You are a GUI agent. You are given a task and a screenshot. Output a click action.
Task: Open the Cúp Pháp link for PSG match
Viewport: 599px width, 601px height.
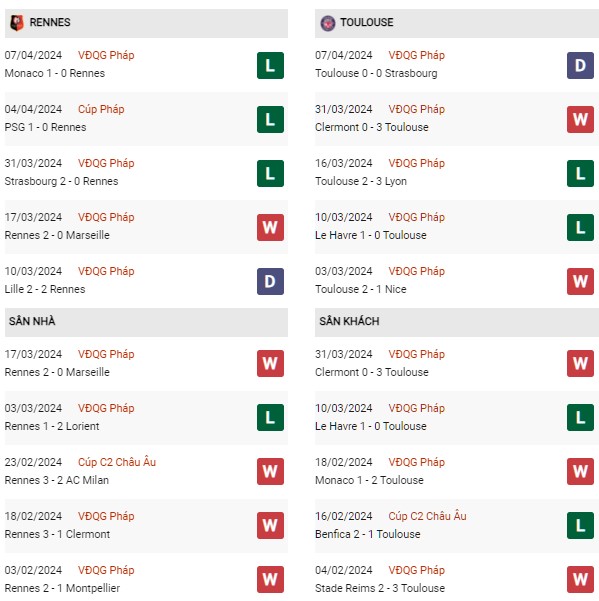tap(101, 109)
